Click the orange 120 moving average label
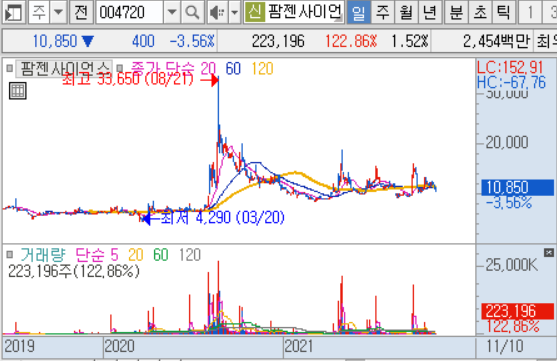The width and height of the screenshot is (557, 361). (x=263, y=69)
